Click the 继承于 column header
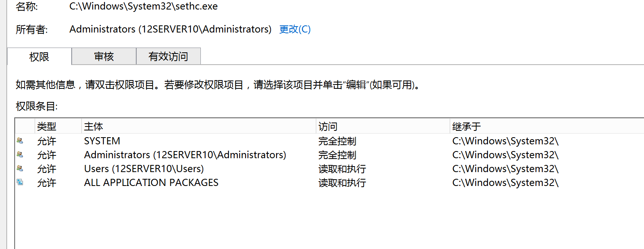Screen dimensions: 644x249 [466, 126]
